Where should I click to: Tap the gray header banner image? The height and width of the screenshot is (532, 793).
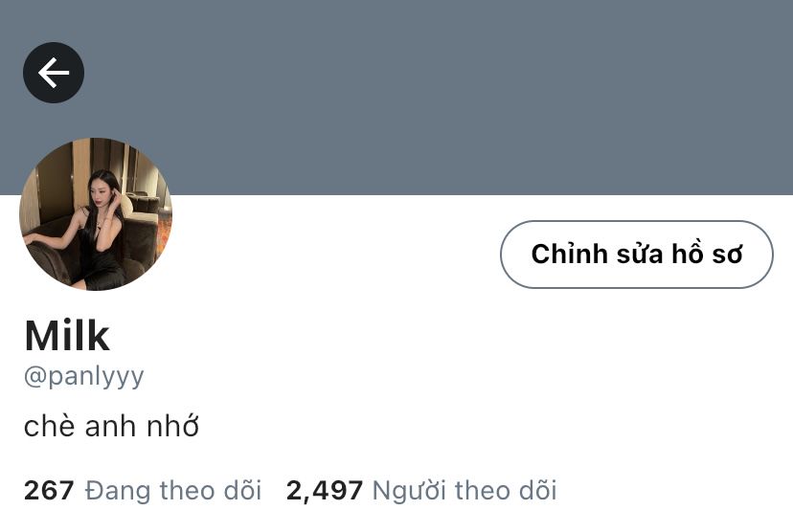click(x=396, y=97)
